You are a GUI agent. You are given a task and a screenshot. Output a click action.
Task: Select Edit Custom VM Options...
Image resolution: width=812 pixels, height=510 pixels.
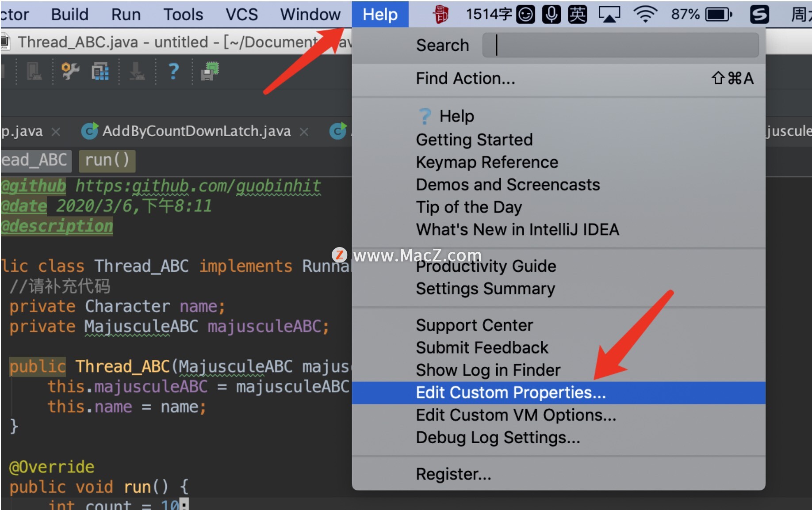pos(559,415)
